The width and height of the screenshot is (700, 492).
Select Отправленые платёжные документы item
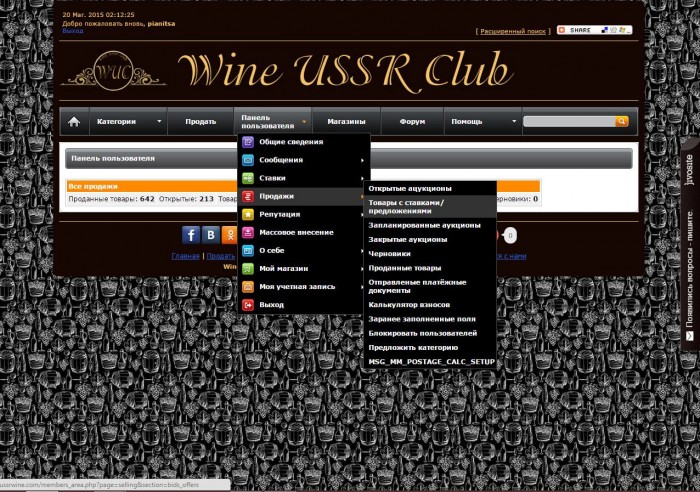[430, 286]
